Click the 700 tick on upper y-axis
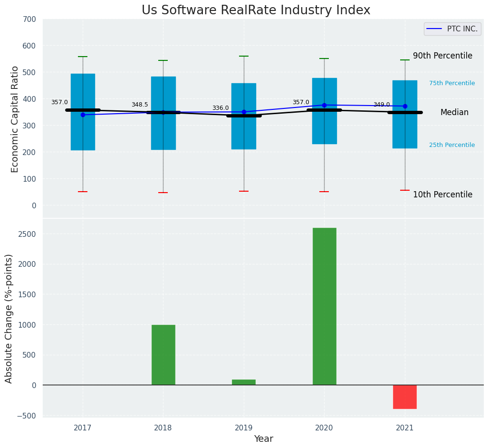Image resolution: width=489 pixels, height=448 pixels. tap(29, 19)
